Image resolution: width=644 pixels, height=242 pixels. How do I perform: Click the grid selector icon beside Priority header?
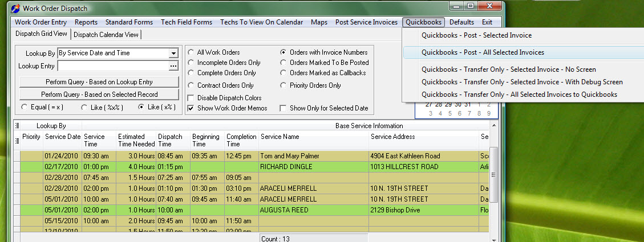(x=17, y=140)
